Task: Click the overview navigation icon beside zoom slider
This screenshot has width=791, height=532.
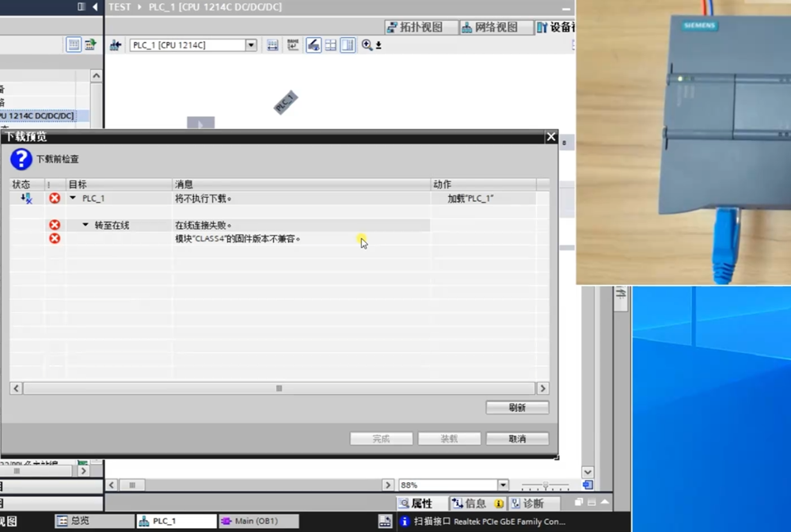Action: (x=588, y=484)
